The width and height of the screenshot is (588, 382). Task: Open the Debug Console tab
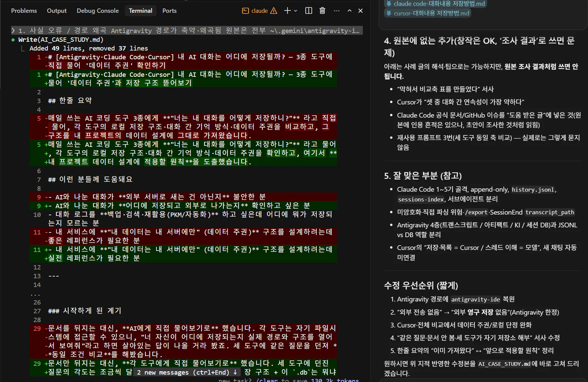(98, 11)
